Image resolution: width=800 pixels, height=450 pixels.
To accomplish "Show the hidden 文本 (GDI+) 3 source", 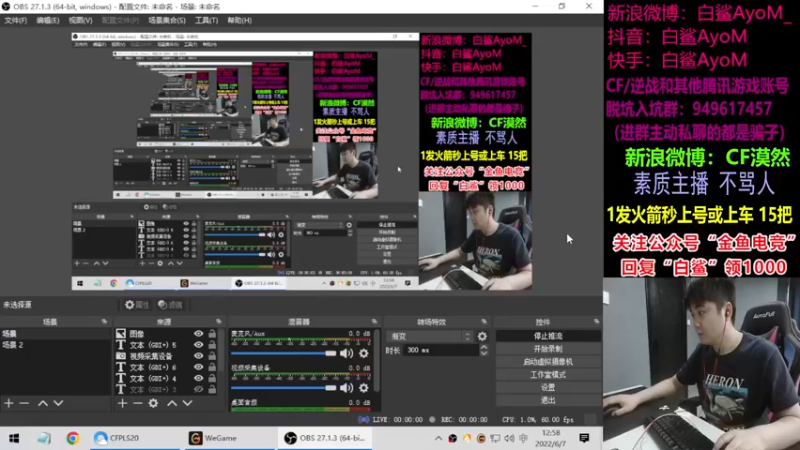I will click(198, 389).
